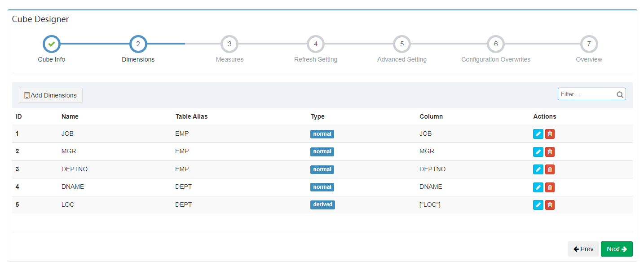Delete the JOB dimension row
644x262 pixels.
click(550, 134)
